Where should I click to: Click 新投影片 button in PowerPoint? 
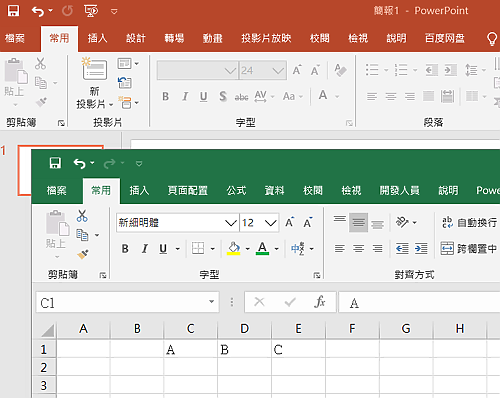[x=95, y=83]
